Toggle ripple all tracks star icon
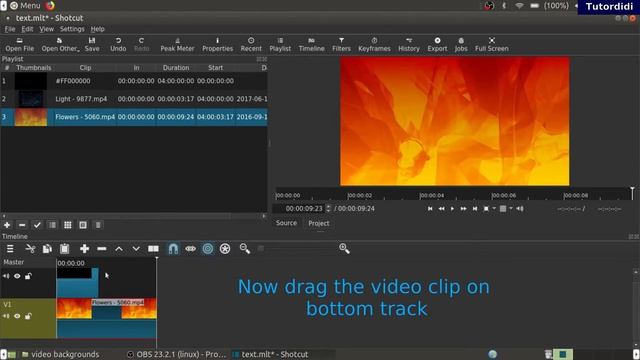This screenshot has width=640, height=360. click(x=225, y=249)
